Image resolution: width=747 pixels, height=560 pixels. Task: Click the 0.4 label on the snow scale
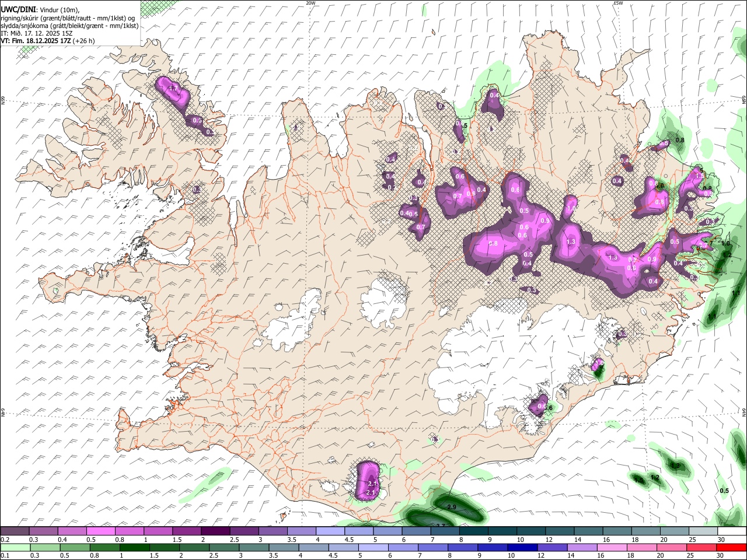[x=62, y=540]
